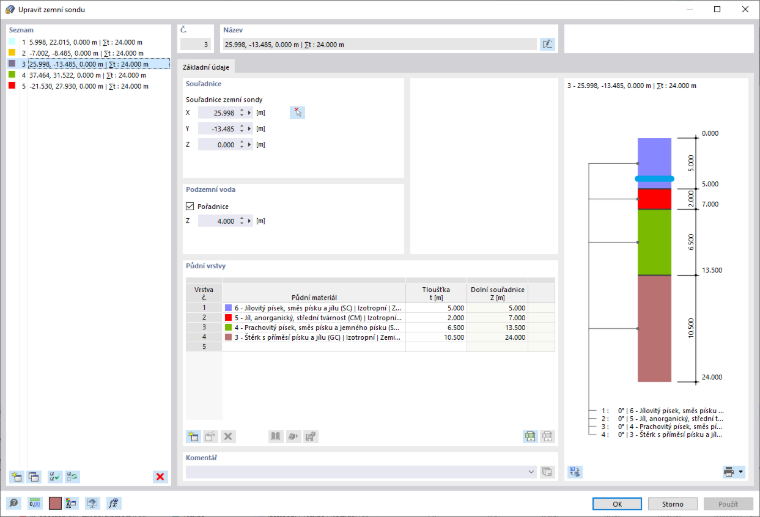Click the screen view icon in bottom bar
Image resolution: width=760 pixels, height=517 pixels.
(92, 503)
